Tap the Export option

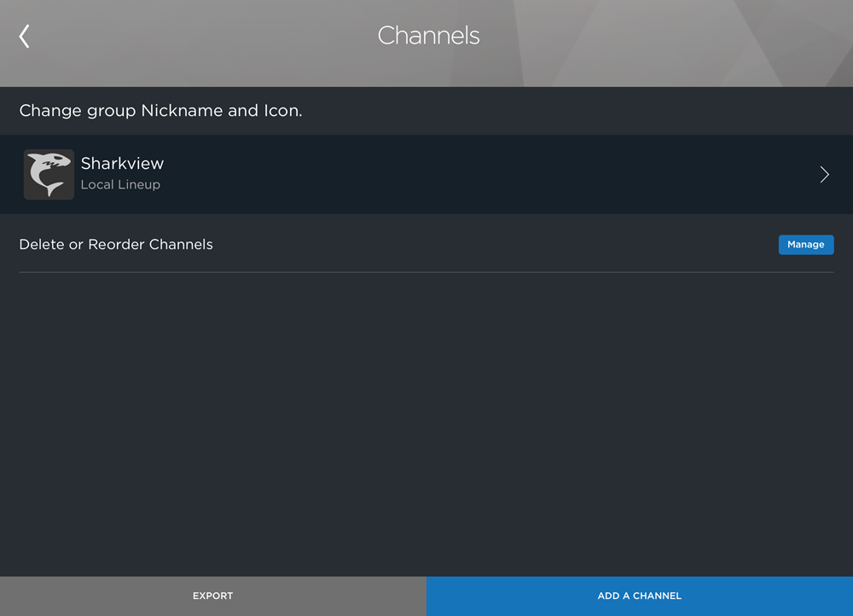(212, 596)
